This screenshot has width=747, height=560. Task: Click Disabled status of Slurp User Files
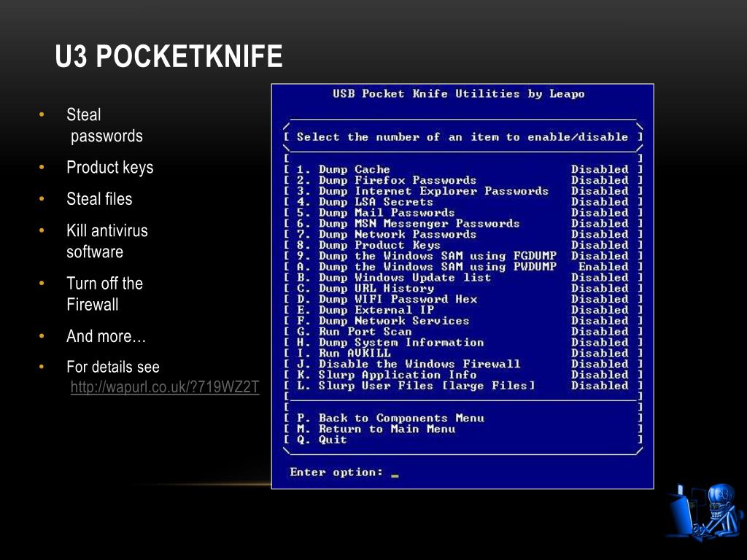600,386
